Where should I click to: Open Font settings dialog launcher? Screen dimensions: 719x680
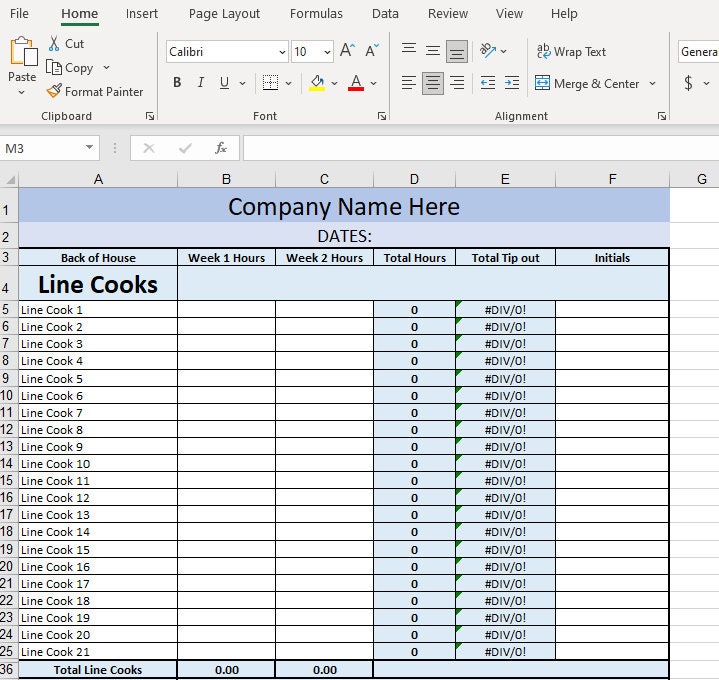(382, 116)
